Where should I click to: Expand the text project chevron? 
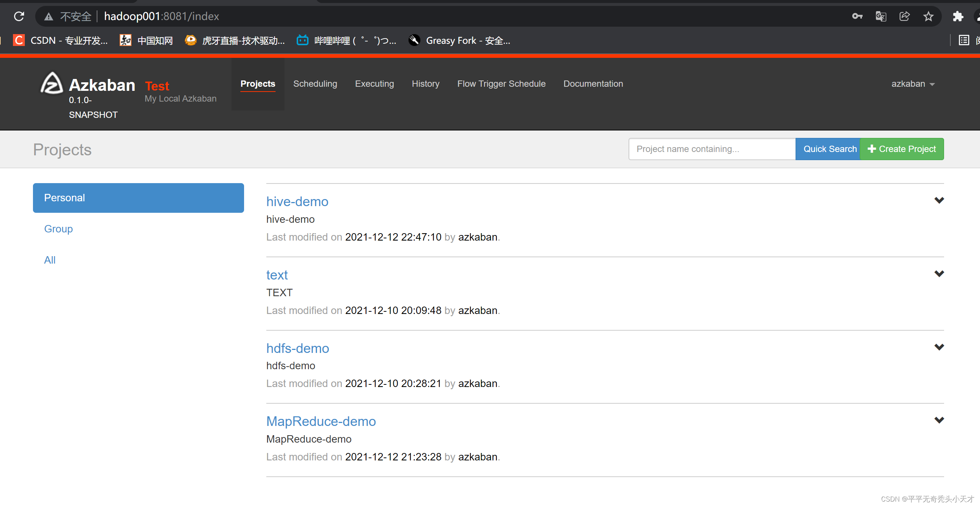click(939, 274)
